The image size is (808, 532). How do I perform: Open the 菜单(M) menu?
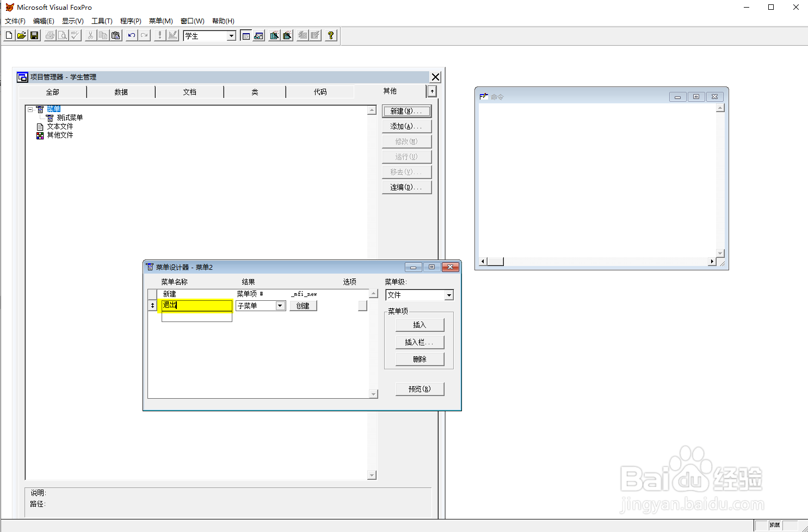(161, 21)
